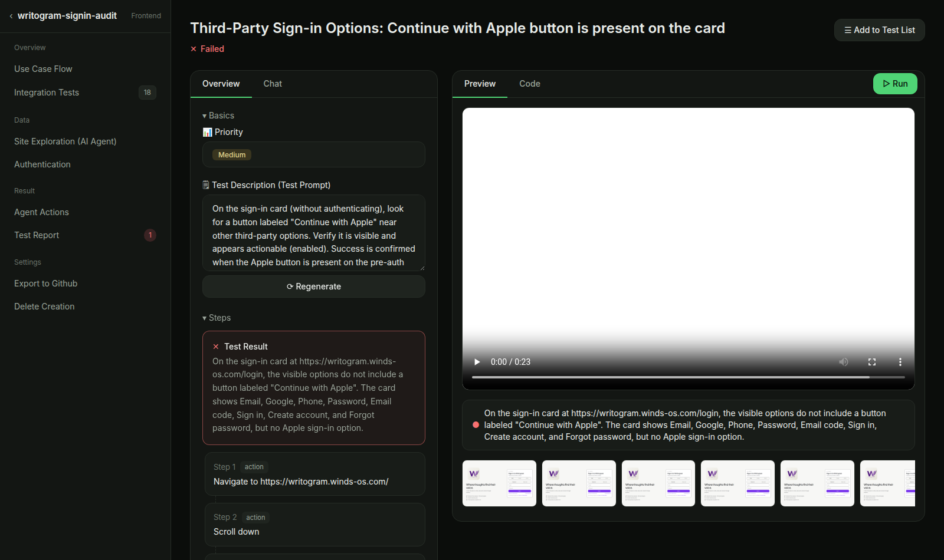944x560 pixels.
Task: Click the 0:00 / 0:23 video time
Action: [510, 362]
